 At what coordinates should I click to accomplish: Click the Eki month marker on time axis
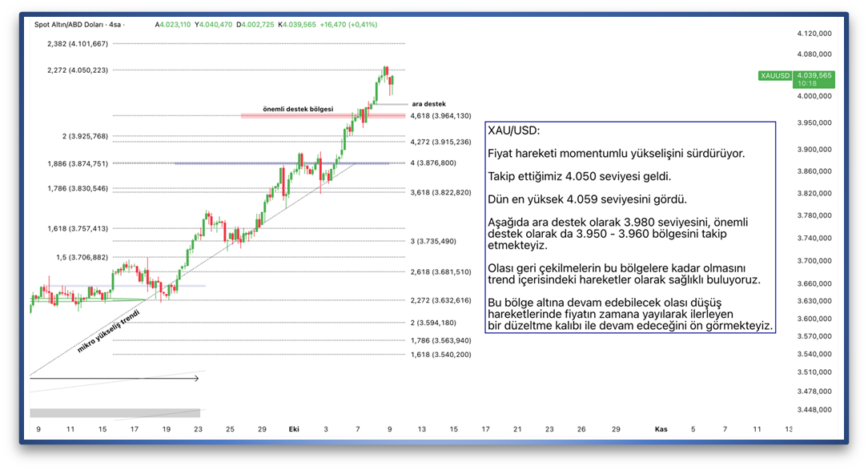[x=294, y=429]
